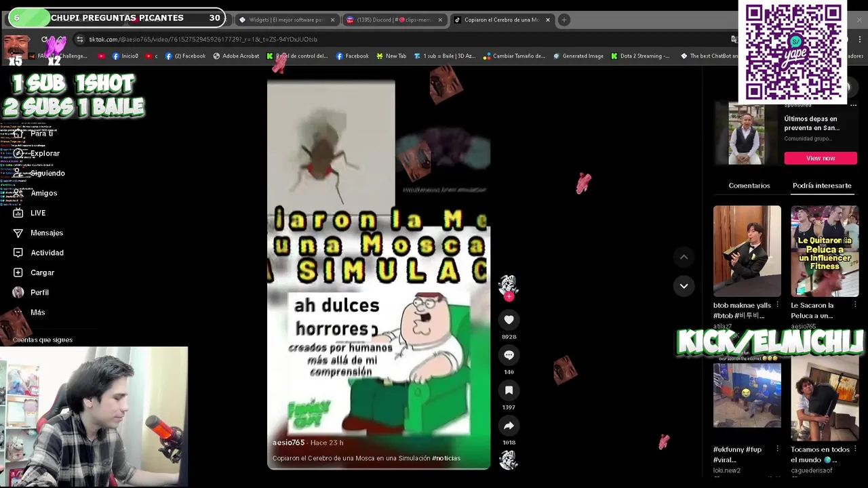Open the Adobe Acrobat bookmark
Viewport: 868px width, 488px height.
tap(236, 56)
